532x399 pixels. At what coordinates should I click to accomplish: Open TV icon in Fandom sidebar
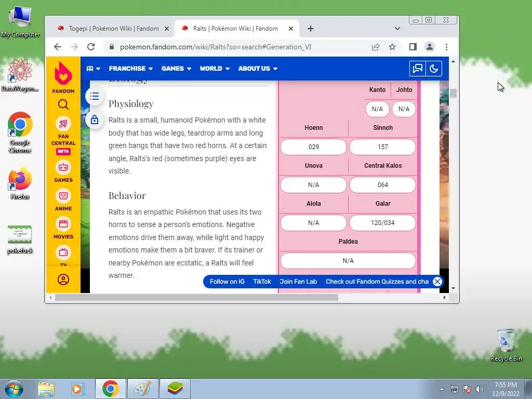click(x=63, y=252)
